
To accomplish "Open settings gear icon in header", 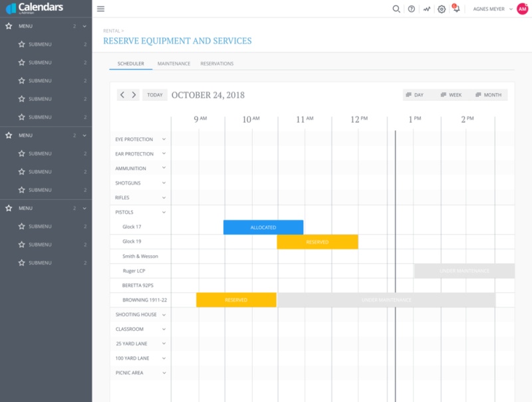I will coord(442,9).
